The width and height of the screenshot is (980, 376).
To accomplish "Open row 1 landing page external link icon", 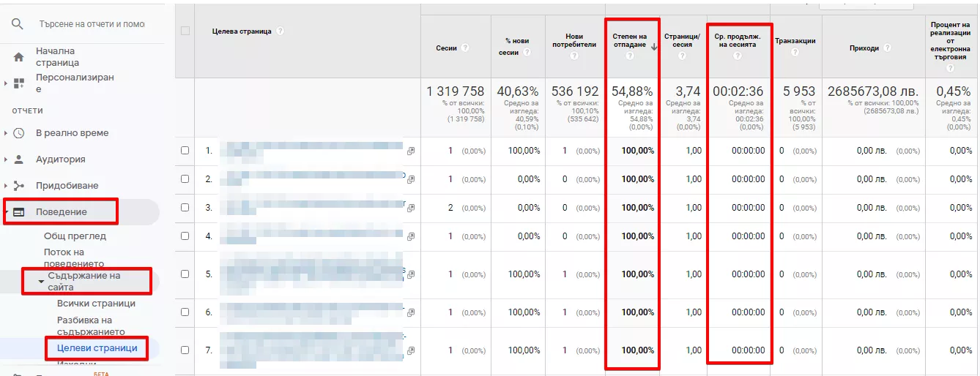I will pos(411,151).
